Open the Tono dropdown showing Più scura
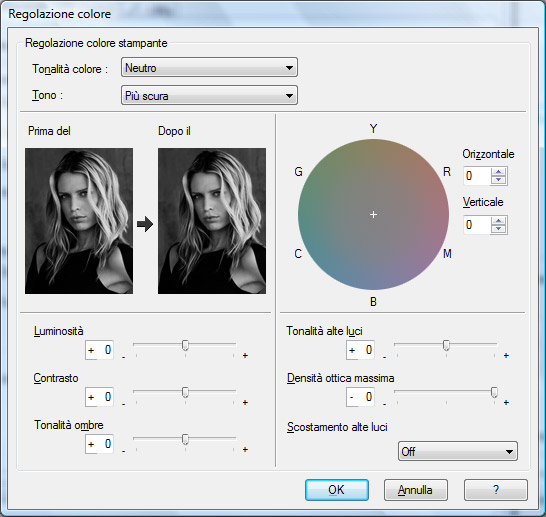Viewport: 546px width, 517px height. pyautogui.click(x=209, y=95)
